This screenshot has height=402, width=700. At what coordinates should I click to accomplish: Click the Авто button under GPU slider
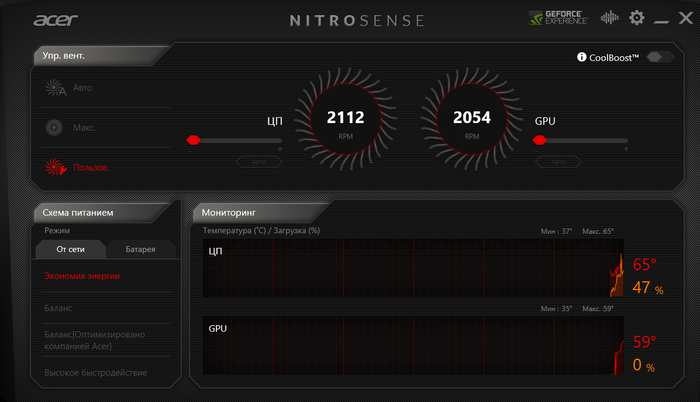tap(558, 162)
